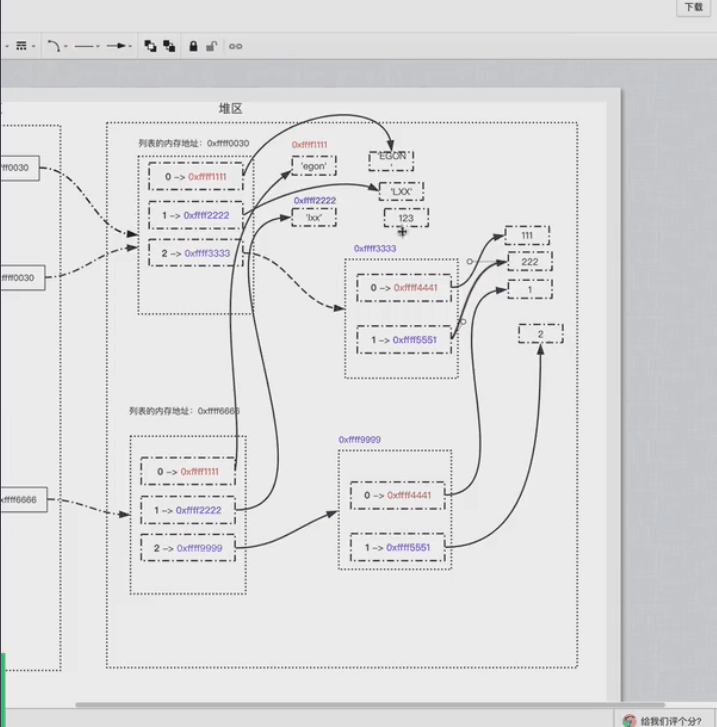The width and height of the screenshot is (717, 727).
Task: Open the curved connector type dropdown
Action: pyautogui.click(x=57, y=46)
